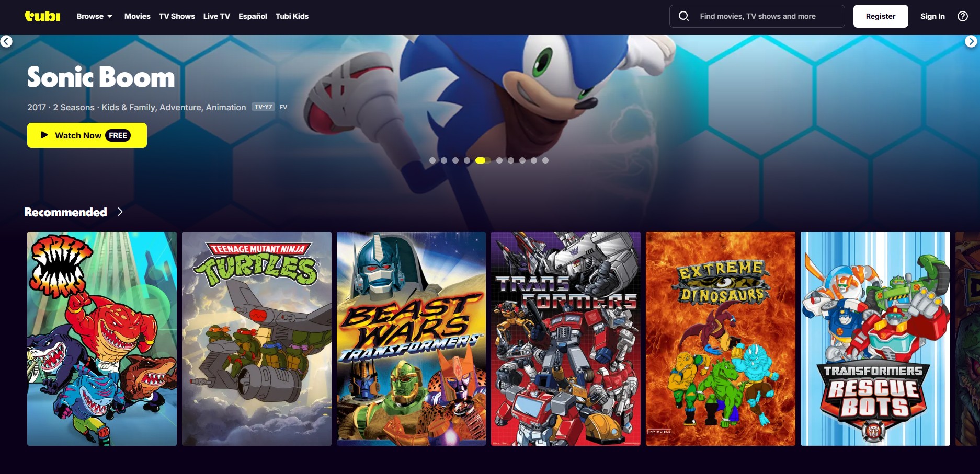Open the help question mark icon
This screenshot has height=474, width=980.
(x=963, y=16)
